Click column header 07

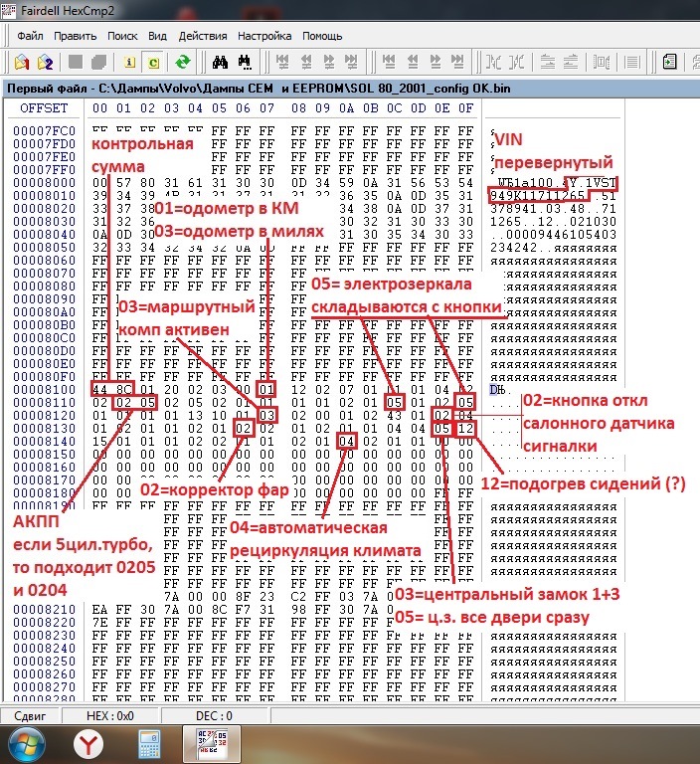coord(266,108)
